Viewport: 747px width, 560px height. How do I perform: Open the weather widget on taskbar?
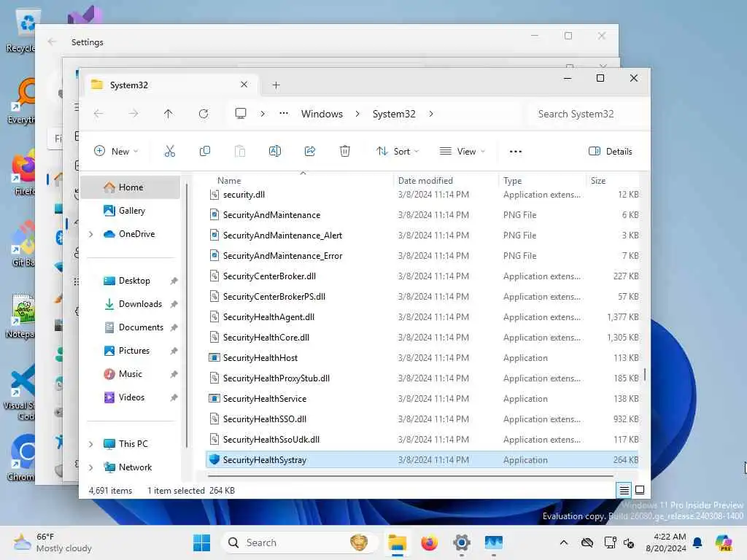coord(53,542)
